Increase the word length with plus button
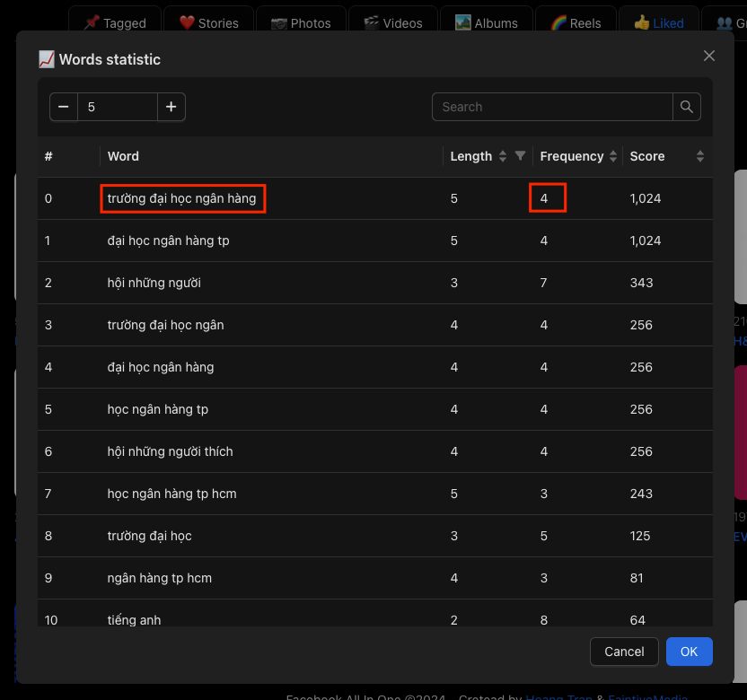 (x=171, y=107)
